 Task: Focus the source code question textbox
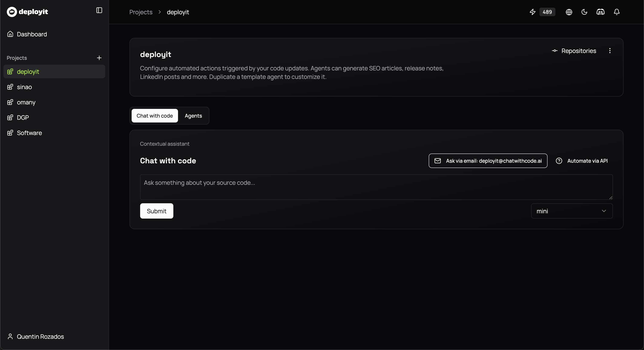[376, 187]
